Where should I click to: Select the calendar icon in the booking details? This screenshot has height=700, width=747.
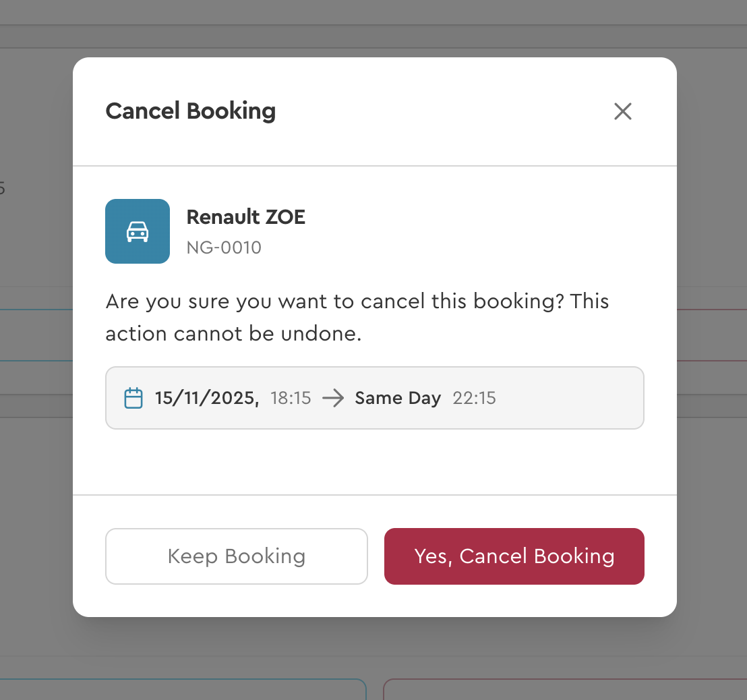(x=133, y=398)
